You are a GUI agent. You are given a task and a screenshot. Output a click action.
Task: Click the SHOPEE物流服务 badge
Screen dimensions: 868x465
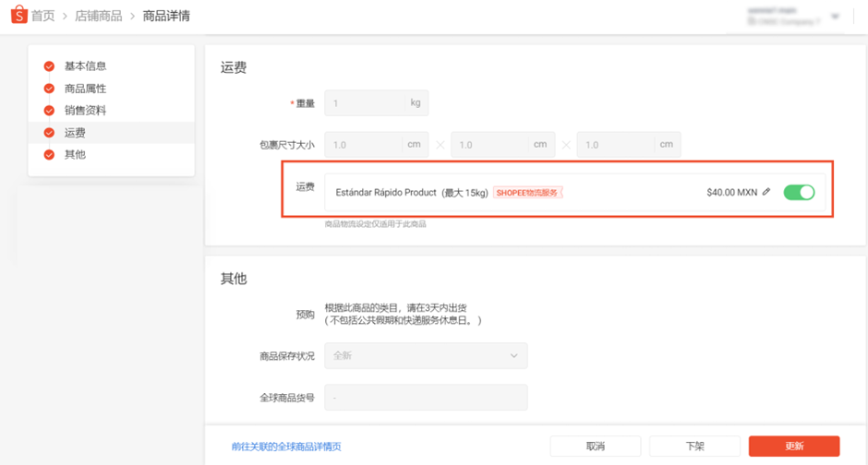click(x=527, y=193)
